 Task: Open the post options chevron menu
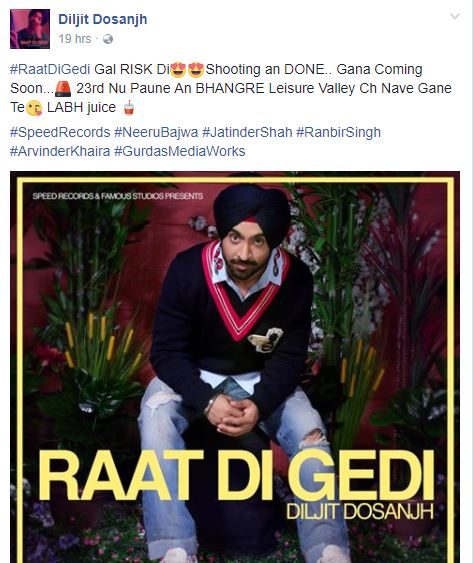click(455, 16)
